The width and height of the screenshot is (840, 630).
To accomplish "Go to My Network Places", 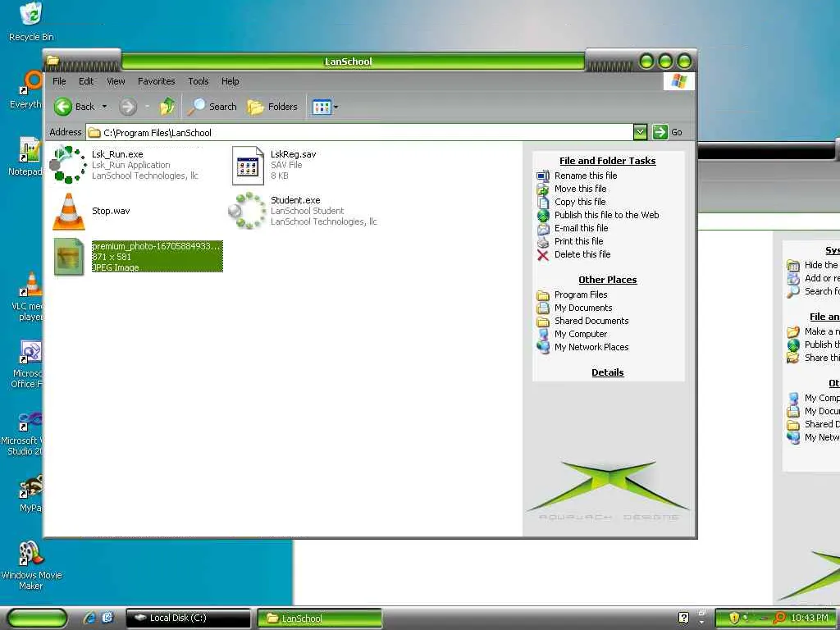I will (591, 347).
